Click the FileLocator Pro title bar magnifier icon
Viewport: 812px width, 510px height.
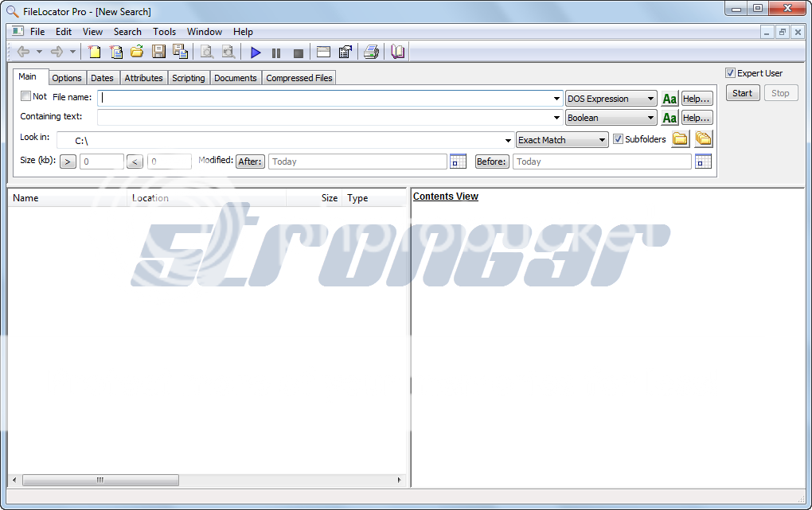13,11
